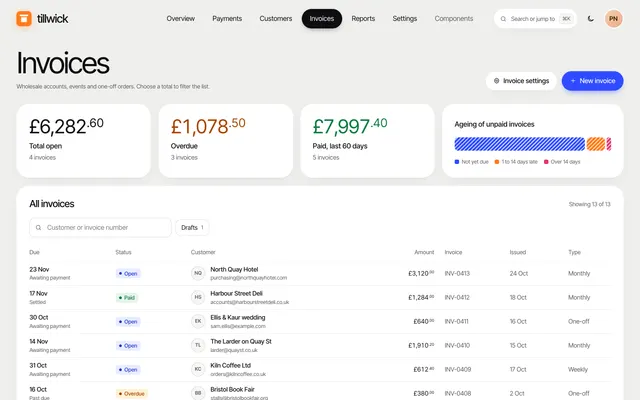Click the BB avatar for Bristol Book Fair
Viewport: 640px width, 400px height.
point(198,393)
